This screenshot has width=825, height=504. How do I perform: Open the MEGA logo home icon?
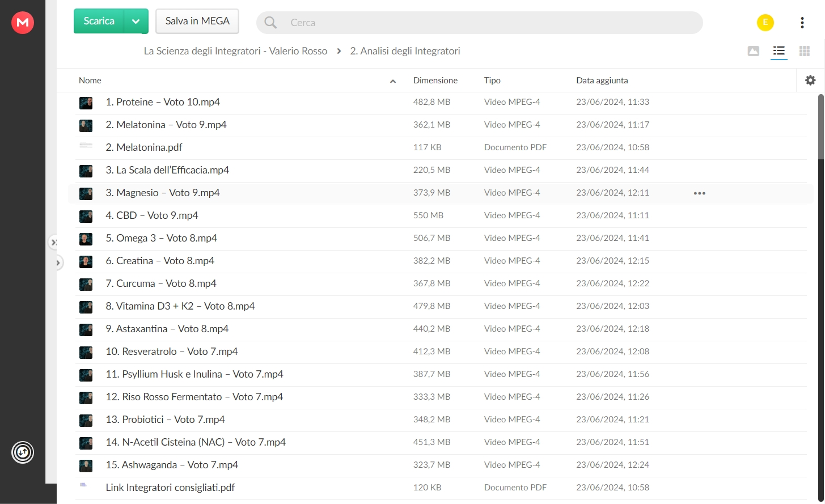[23, 23]
